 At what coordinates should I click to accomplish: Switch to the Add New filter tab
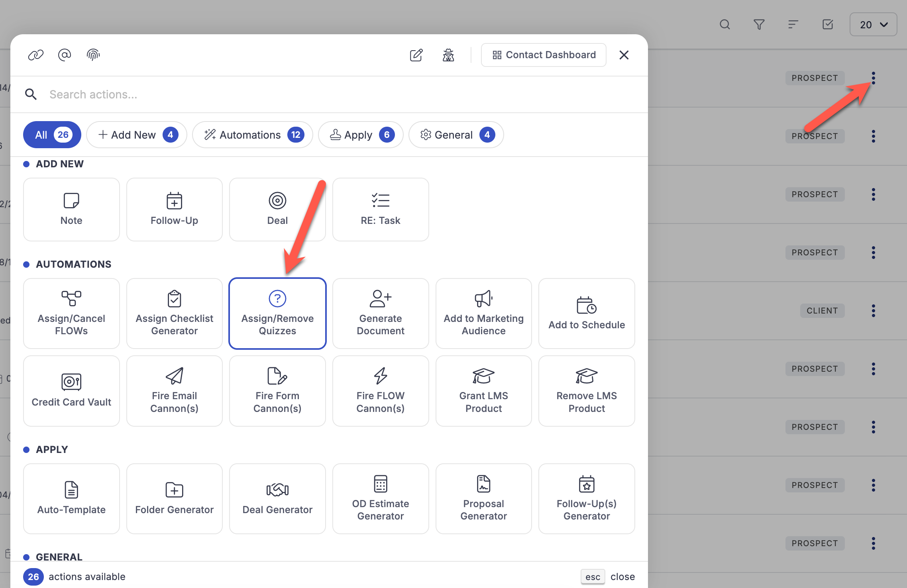[137, 135]
